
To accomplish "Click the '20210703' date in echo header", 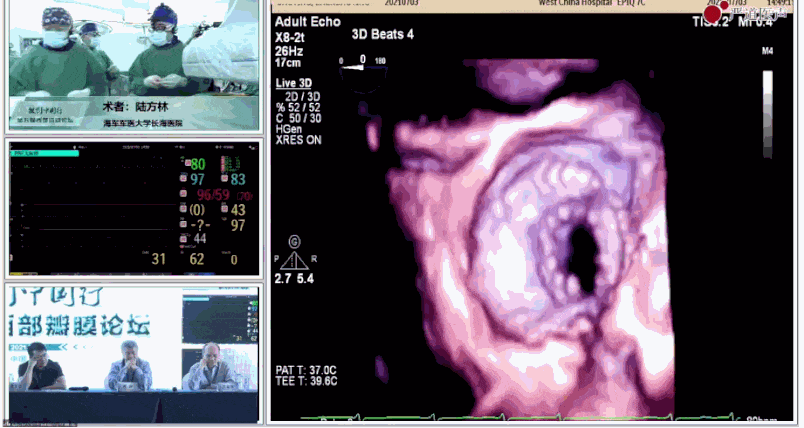I will coord(401,3).
